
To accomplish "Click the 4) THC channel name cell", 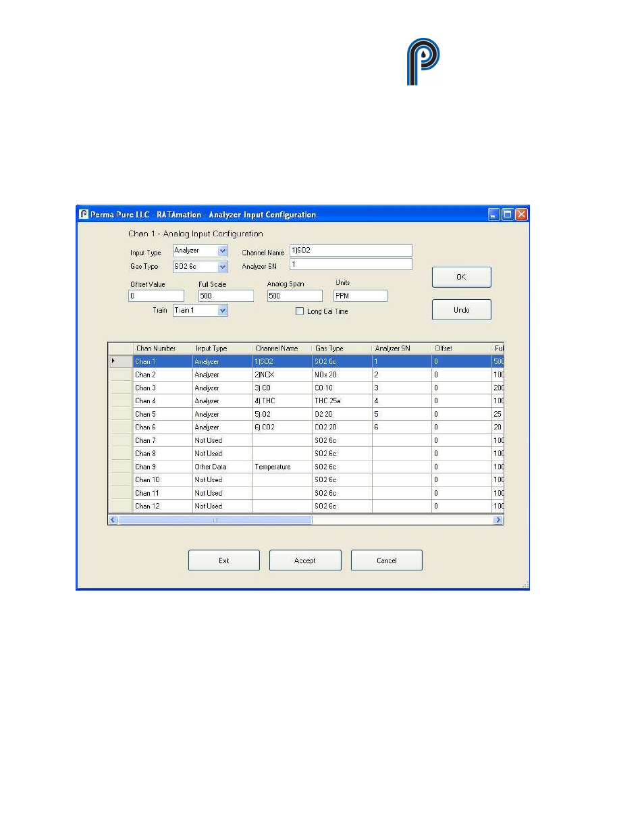I will (x=282, y=401).
